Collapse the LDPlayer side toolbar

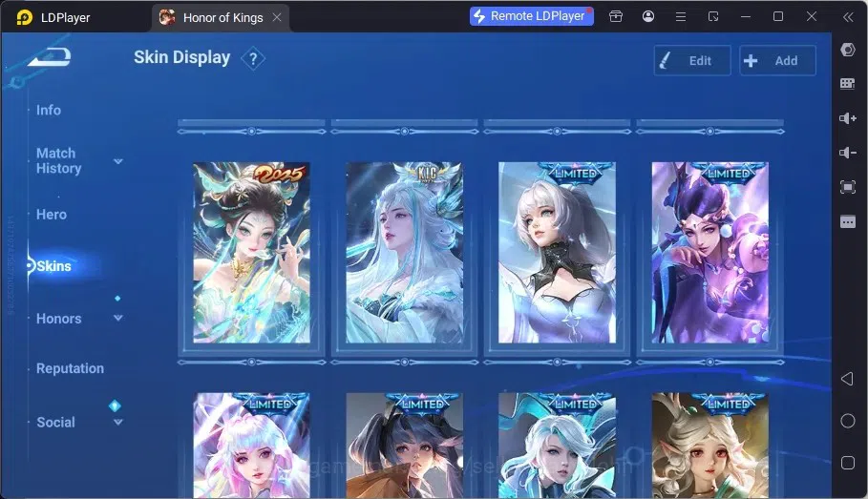tap(848, 16)
